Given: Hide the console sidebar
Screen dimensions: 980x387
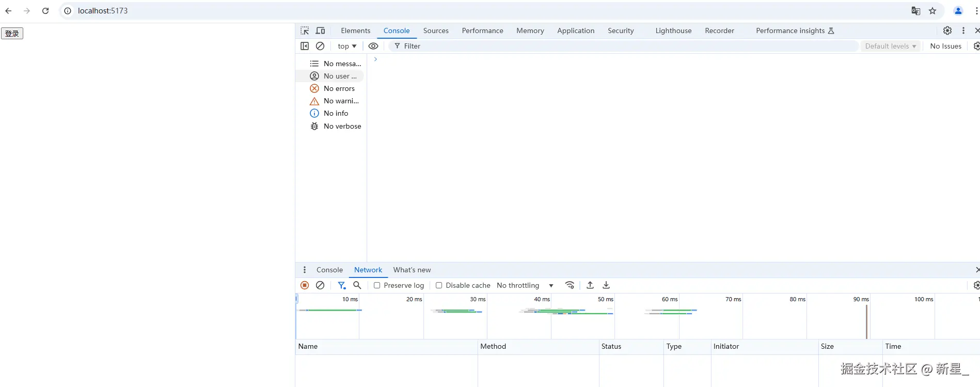Looking at the screenshot, I should 305,46.
